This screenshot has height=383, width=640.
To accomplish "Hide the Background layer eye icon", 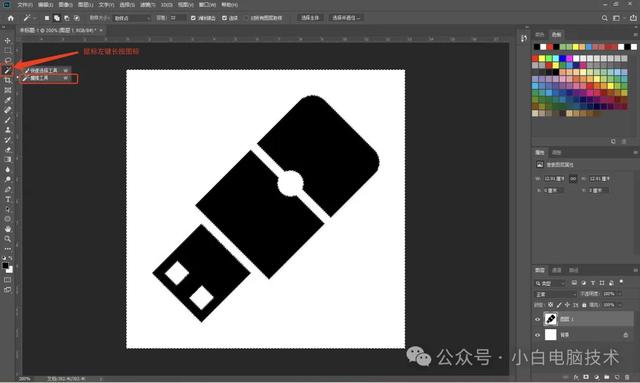I will [x=538, y=335].
